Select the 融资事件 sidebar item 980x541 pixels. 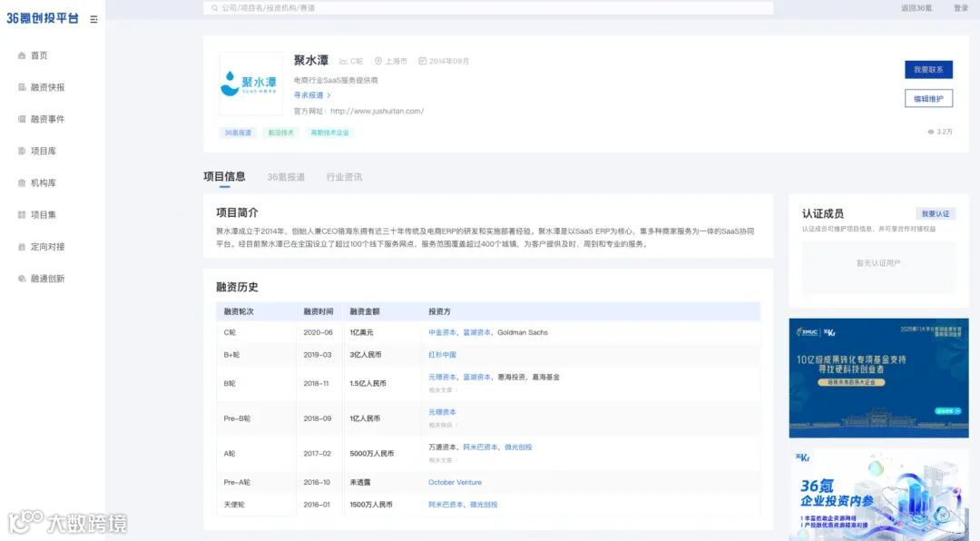[42, 119]
